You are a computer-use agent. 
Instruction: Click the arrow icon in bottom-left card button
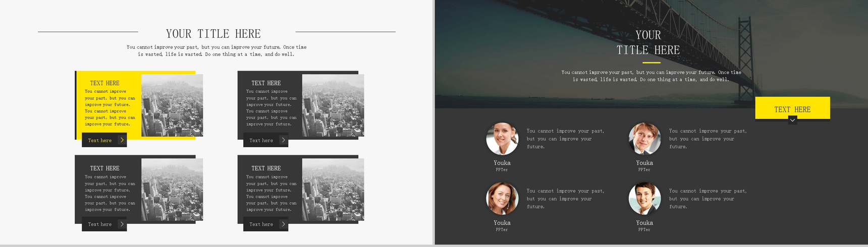(x=122, y=224)
